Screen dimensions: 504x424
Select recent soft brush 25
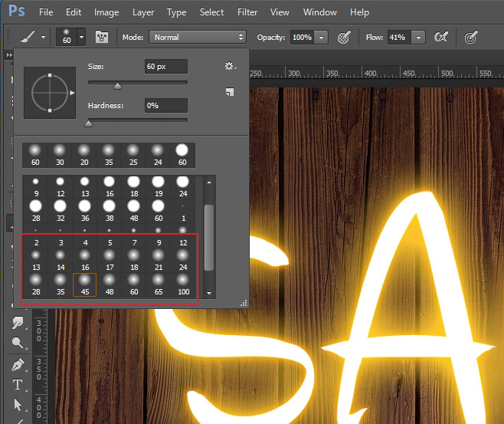[133, 156]
